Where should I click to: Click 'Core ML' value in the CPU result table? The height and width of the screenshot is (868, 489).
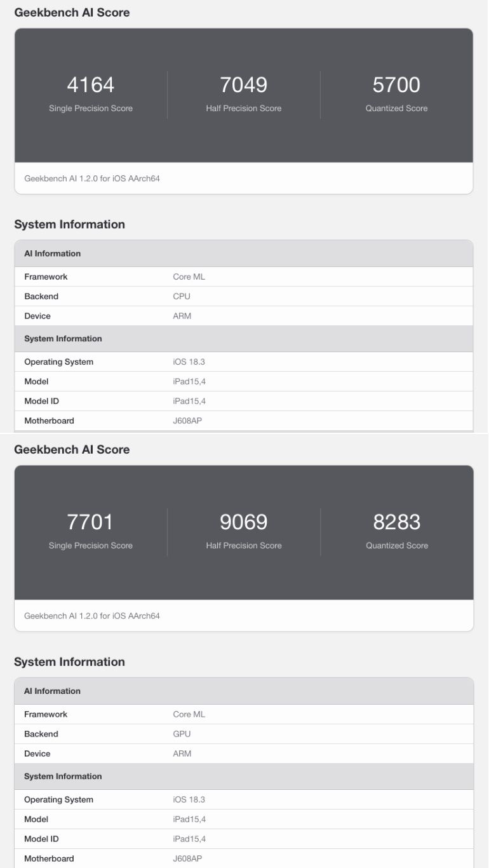point(189,276)
